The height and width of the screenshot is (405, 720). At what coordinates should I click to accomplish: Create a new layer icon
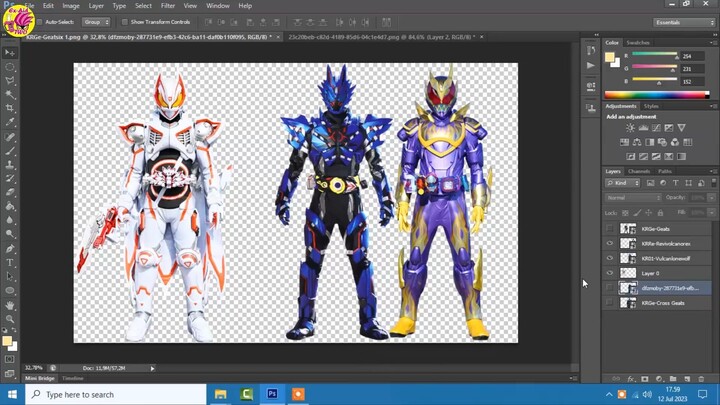[687, 379]
